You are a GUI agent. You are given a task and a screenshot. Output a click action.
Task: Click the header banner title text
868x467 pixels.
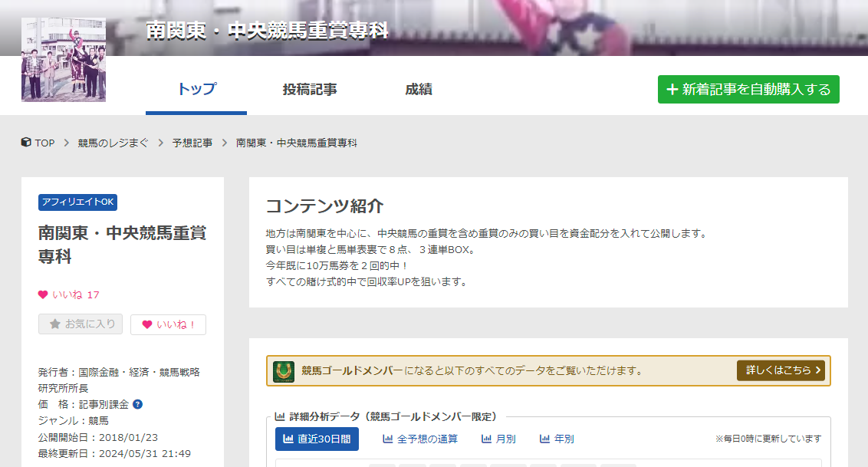pyautogui.click(x=267, y=31)
